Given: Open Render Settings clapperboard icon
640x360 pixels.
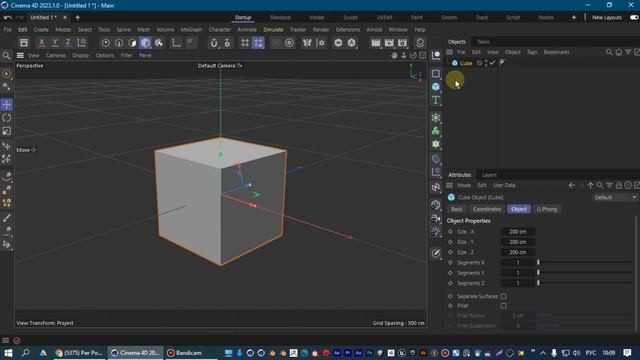Looking at the screenshot, I should point(402,42).
